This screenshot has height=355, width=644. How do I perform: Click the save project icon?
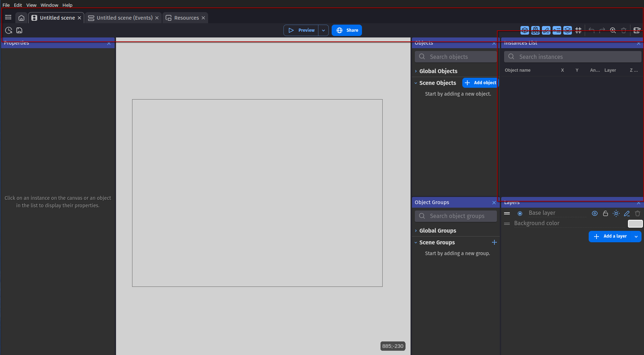pyautogui.click(x=19, y=30)
